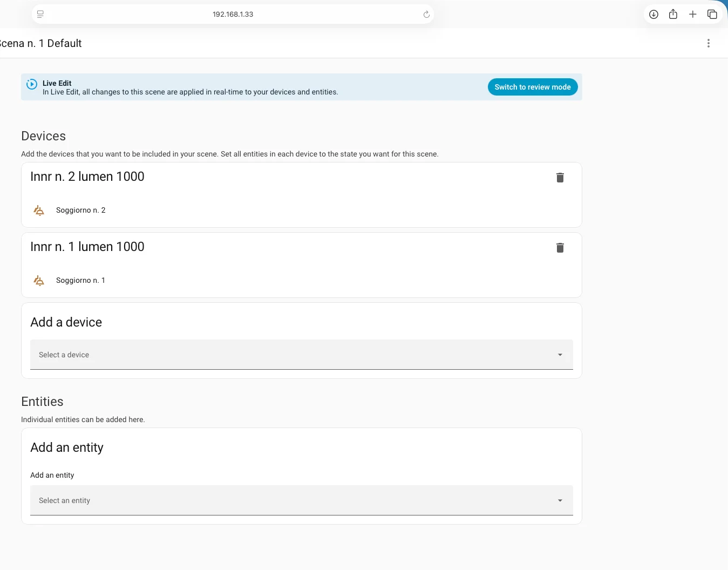Click the Entities section heading

[42, 402]
